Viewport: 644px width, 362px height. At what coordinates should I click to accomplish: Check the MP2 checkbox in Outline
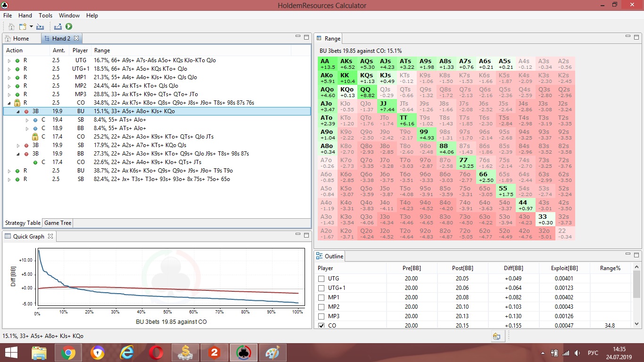[322, 307]
